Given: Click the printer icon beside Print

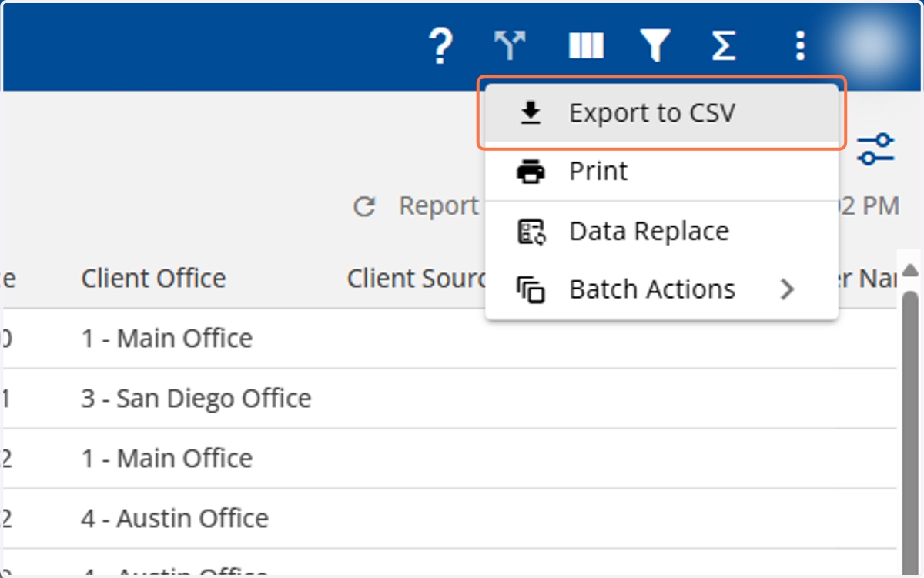Looking at the screenshot, I should tap(531, 171).
